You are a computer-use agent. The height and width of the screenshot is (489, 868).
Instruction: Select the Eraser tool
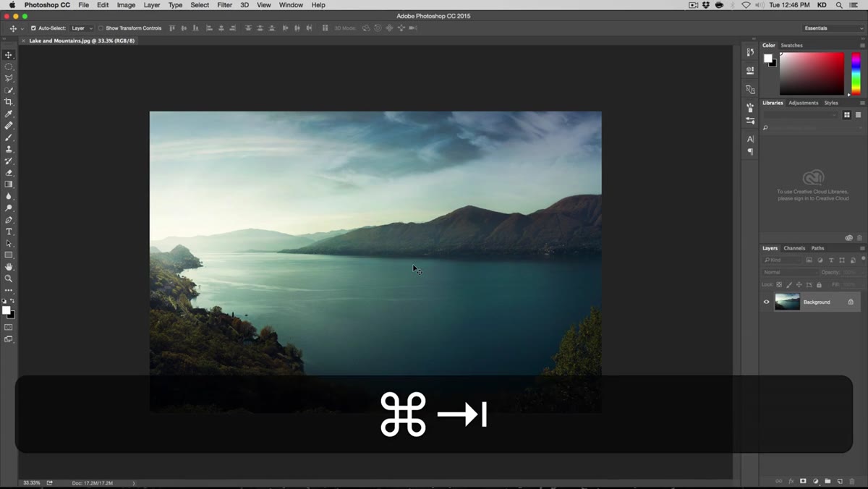(x=9, y=172)
